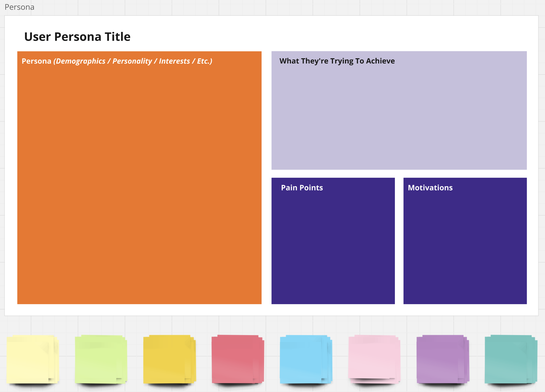
Task: Select the lavender goals panel
Action: click(399, 110)
